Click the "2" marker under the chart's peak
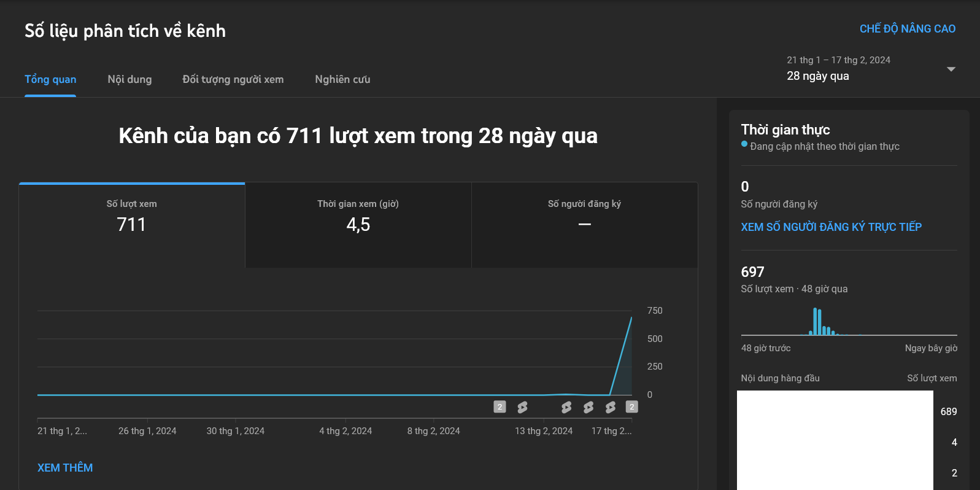Image resolution: width=980 pixels, height=490 pixels. pyautogui.click(x=631, y=406)
